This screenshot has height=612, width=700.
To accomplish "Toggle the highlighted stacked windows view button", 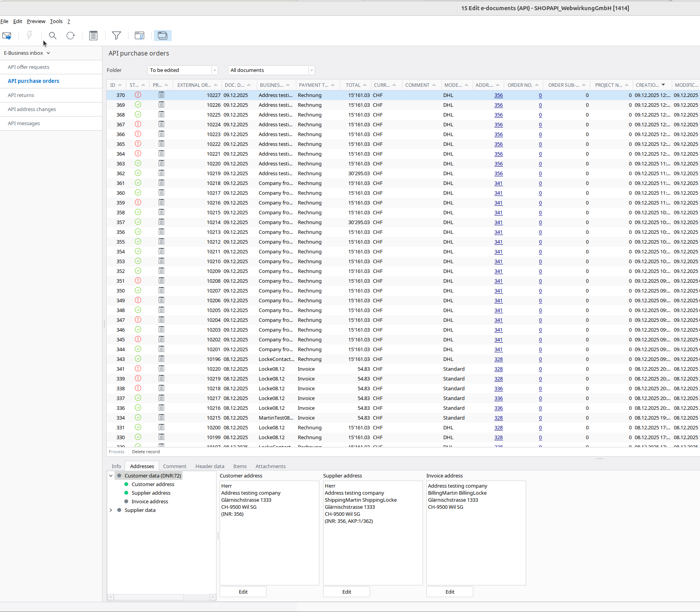I will coord(163,36).
